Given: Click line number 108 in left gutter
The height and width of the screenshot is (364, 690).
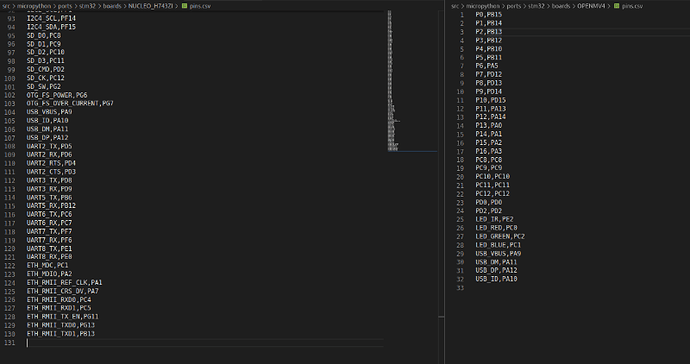Looking at the screenshot, I should (x=10, y=146).
